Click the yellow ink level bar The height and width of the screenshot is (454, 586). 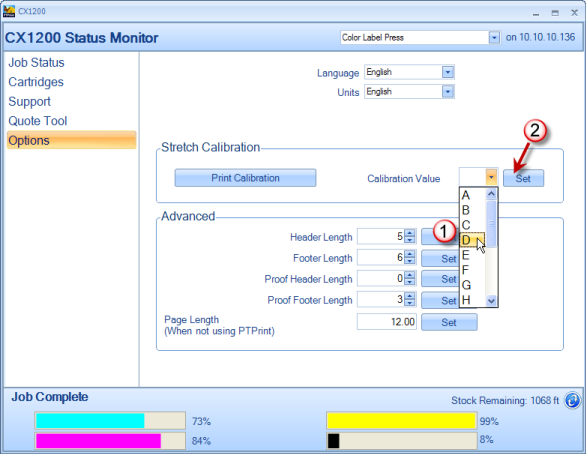click(x=402, y=421)
